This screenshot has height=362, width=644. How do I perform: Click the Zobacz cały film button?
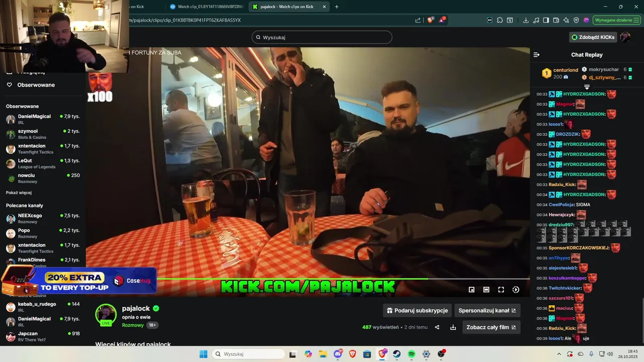(491, 327)
